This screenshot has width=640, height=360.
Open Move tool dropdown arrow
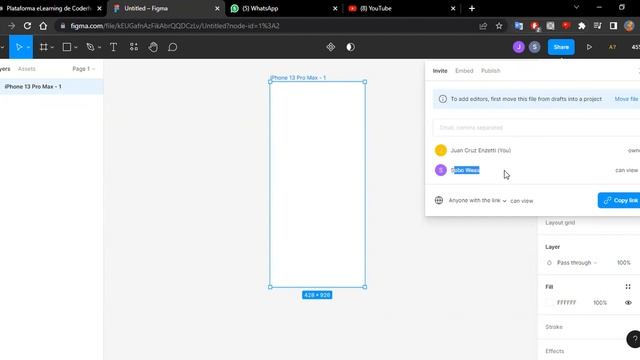(x=28, y=48)
